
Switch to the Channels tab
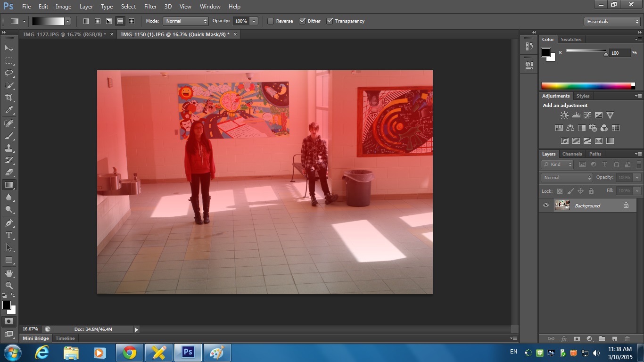coord(572,154)
